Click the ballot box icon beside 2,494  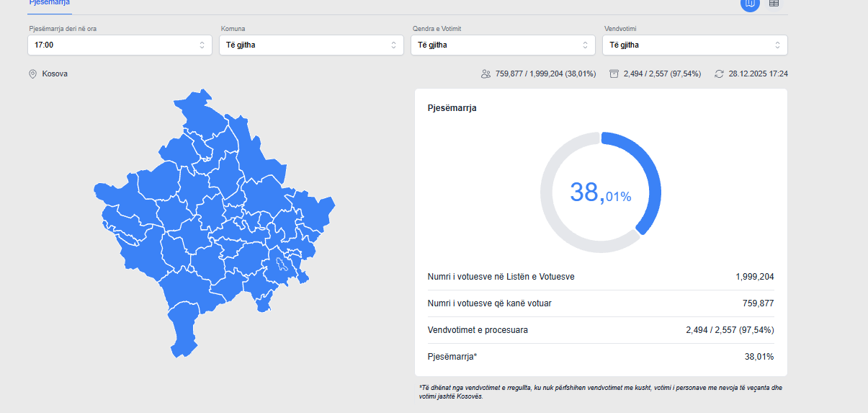[x=614, y=74]
